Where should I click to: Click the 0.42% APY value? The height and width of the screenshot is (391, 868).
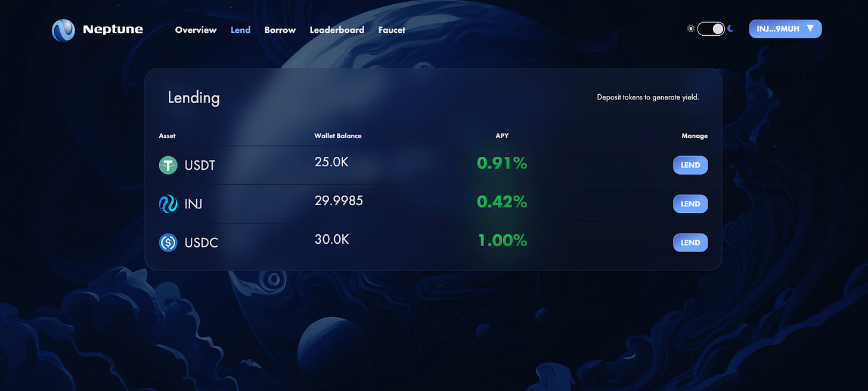coord(502,202)
